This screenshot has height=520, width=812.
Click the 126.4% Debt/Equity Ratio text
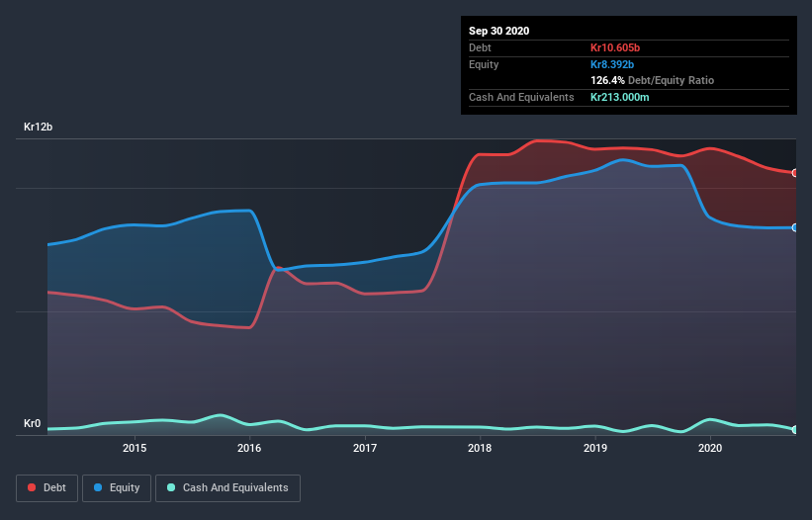point(652,80)
